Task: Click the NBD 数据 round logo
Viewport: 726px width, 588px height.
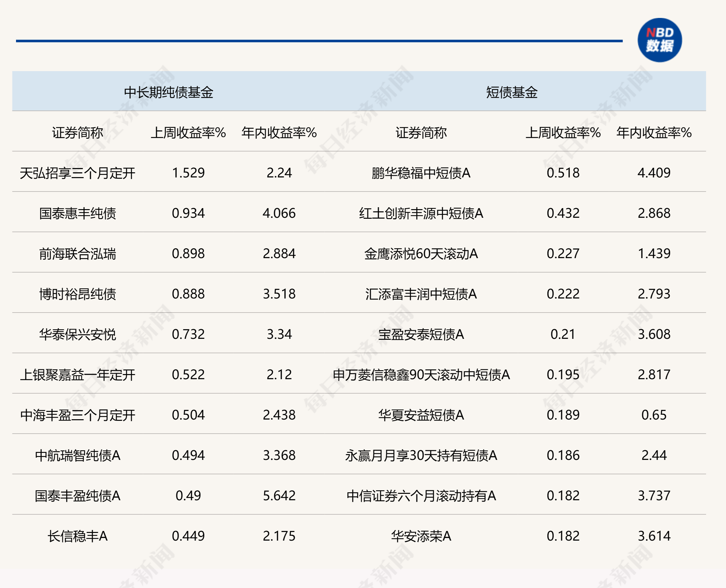Action: tap(659, 40)
